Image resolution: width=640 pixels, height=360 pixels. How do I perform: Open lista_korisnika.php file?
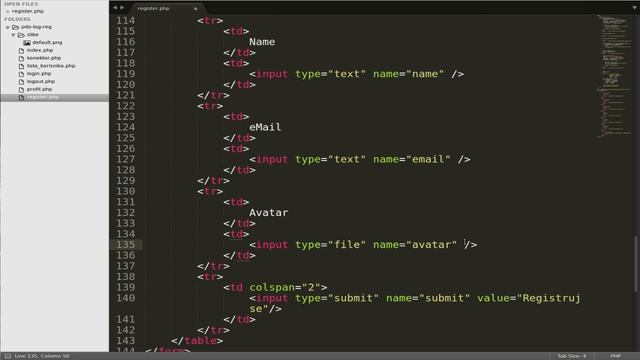[x=51, y=66]
